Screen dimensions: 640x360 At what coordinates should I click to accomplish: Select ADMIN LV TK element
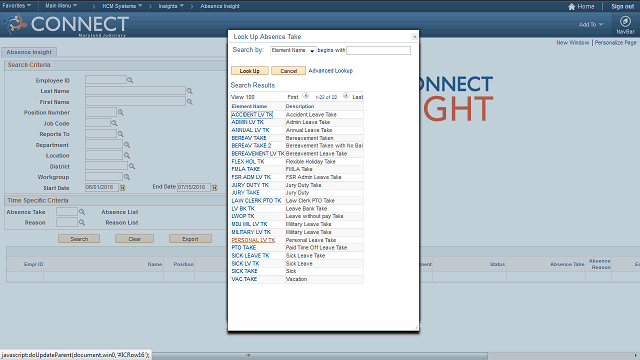pos(248,122)
